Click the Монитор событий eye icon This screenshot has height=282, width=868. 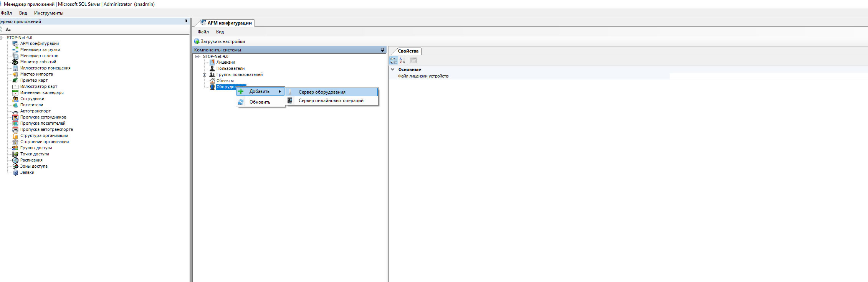pyautogui.click(x=15, y=62)
